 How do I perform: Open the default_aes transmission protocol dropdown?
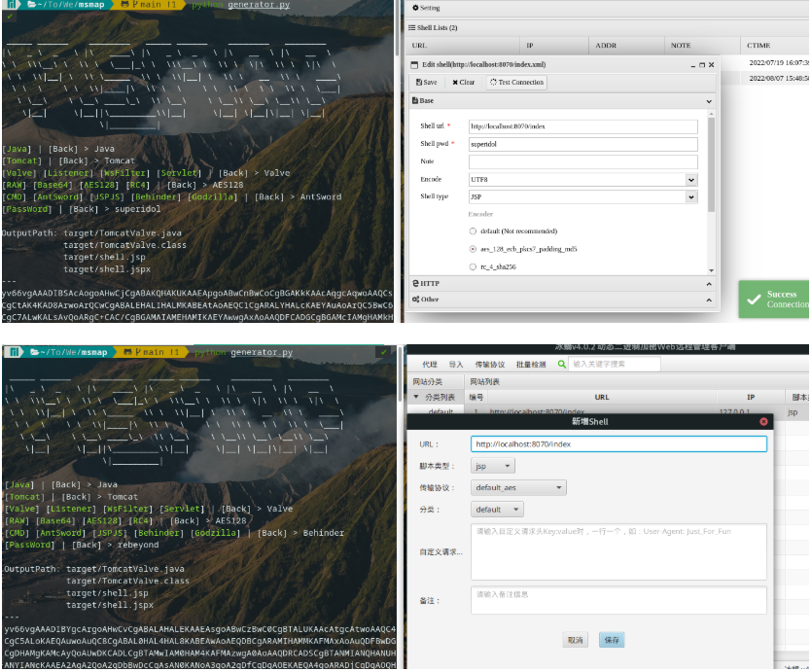(517, 487)
